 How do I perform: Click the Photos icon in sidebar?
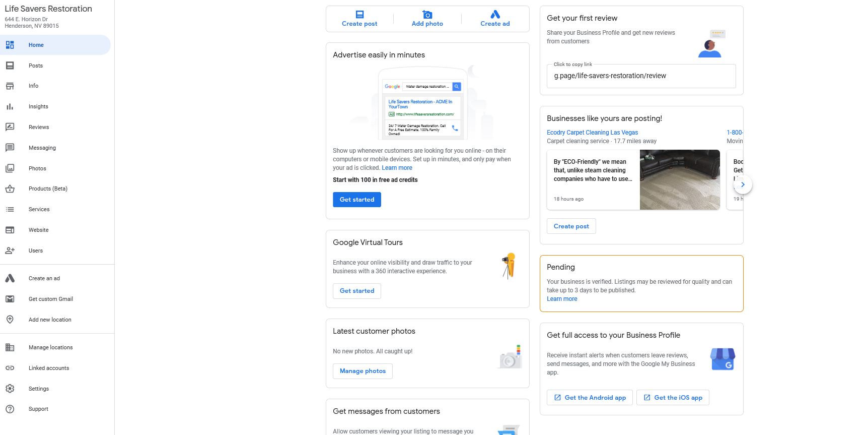click(10, 168)
